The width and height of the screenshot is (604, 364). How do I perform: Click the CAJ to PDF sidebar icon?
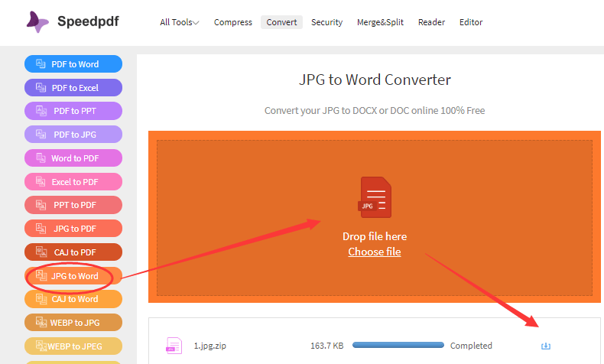pyautogui.click(x=41, y=252)
